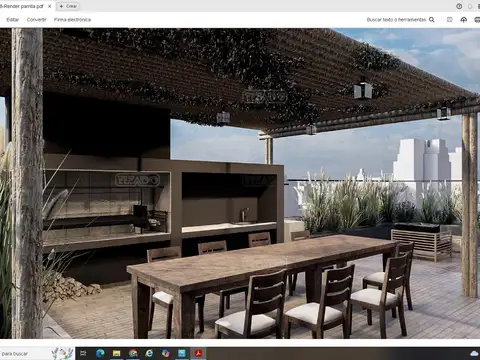Click the flower search highlight icon

click(x=62, y=353)
